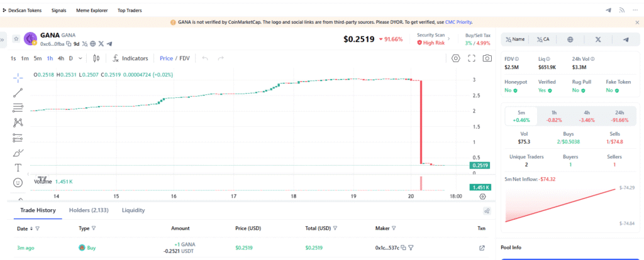Open Indicators panel
The image size is (644, 260).
point(130,58)
